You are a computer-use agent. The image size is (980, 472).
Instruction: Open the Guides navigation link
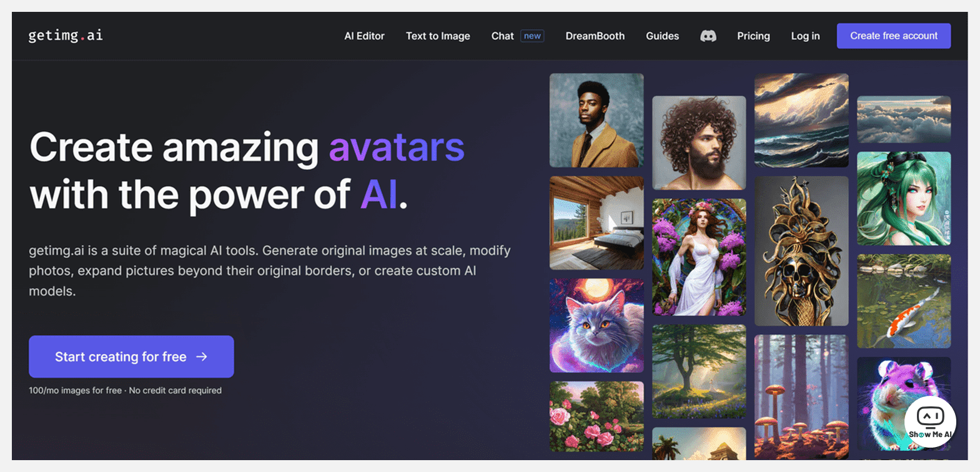coord(662,36)
